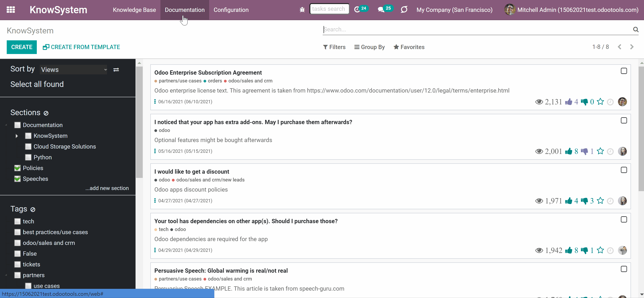
Task: Uncheck the Speeches section checkbox
Action: [x=17, y=179]
